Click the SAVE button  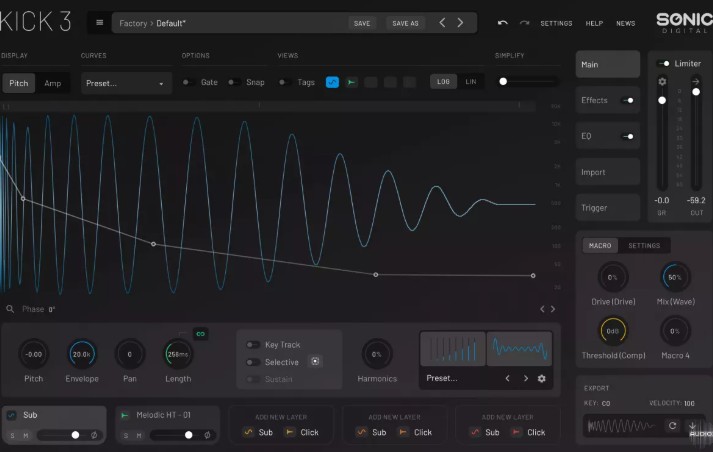pyautogui.click(x=362, y=23)
